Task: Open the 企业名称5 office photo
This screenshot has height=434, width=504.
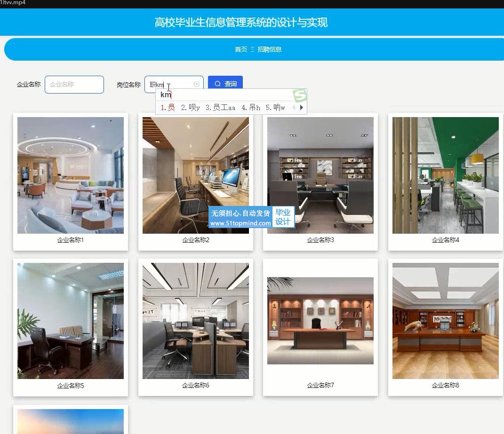Action: (71, 321)
